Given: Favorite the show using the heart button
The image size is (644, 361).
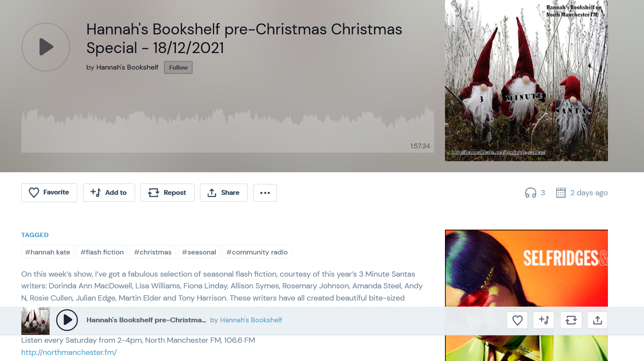Looking at the screenshot, I should 49,193.
